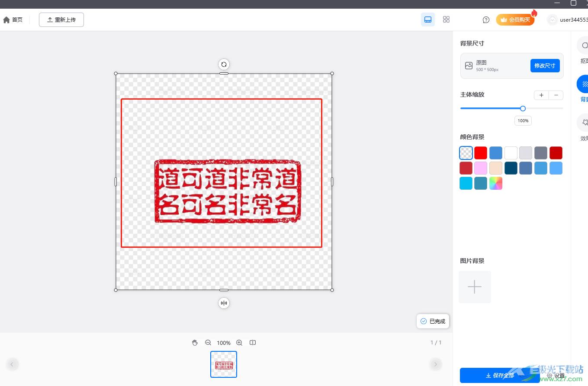Open the 设置 settings link
588x386 pixels.
coord(556,376)
